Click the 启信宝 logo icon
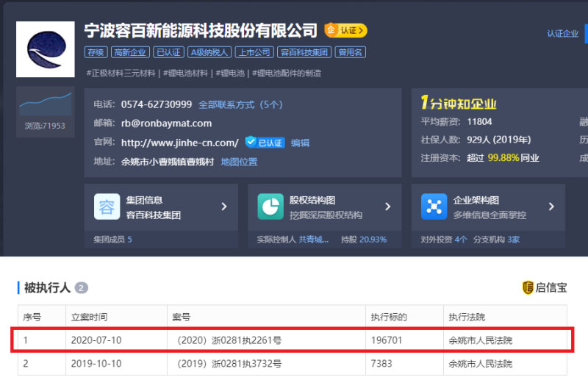Screen dimensions: 588x391 (528, 287)
